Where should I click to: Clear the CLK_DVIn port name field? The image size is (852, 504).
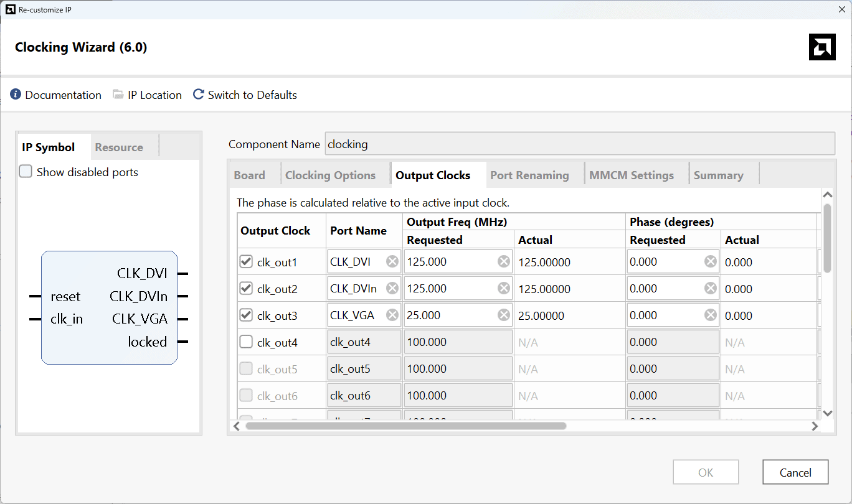point(392,289)
